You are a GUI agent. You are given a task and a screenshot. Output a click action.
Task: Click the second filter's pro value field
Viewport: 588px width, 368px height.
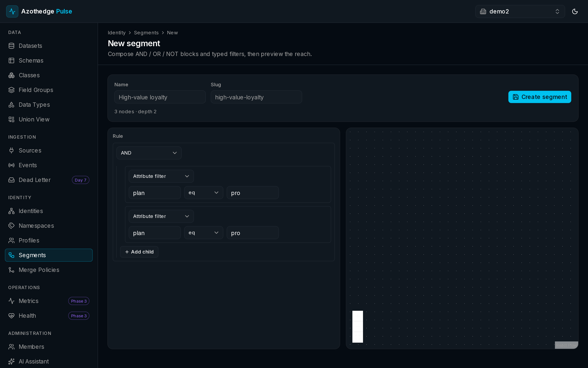click(x=253, y=233)
